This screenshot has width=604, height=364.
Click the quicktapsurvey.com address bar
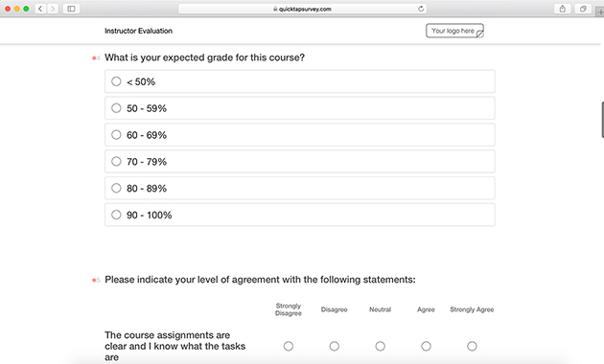tap(302, 9)
